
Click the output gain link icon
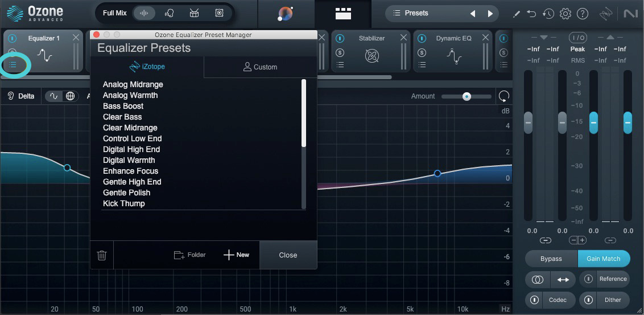[610, 240]
